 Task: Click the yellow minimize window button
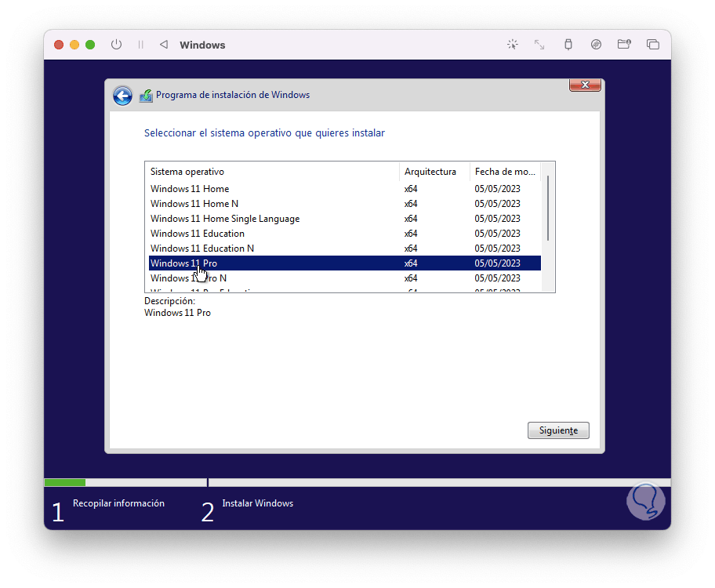pos(74,45)
